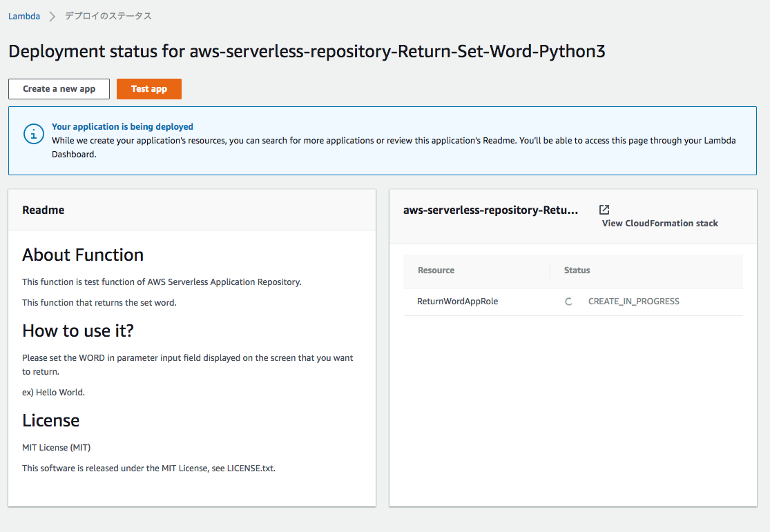Click the Status column header
Image resolution: width=770 pixels, height=532 pixels.
click(x=577, y=270)
